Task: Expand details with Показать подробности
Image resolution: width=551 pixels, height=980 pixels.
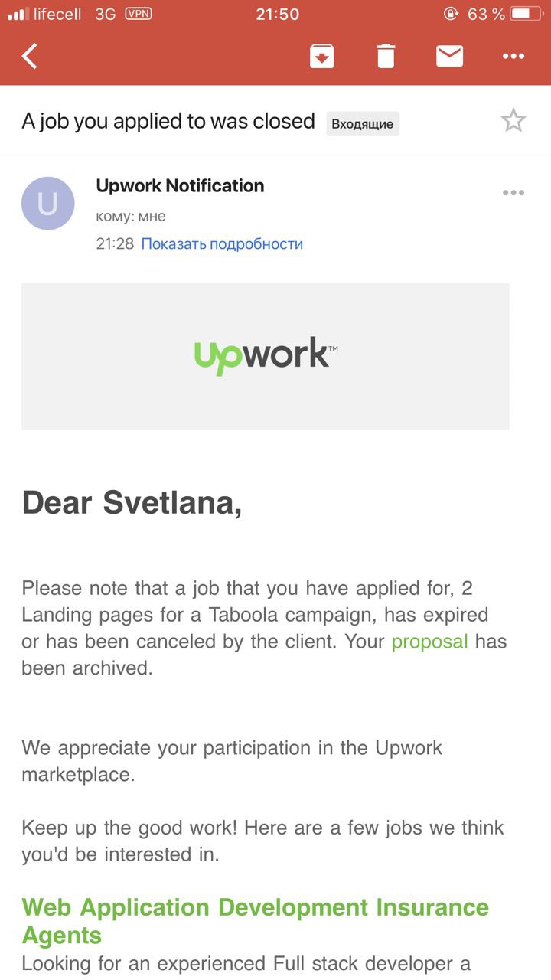Action: click(222, 244)
